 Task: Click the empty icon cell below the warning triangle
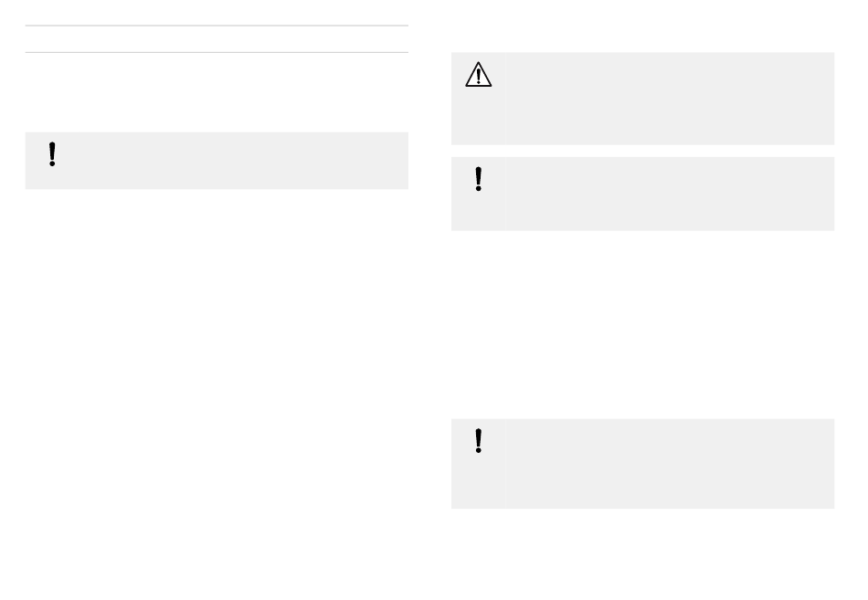coord(478,117)
